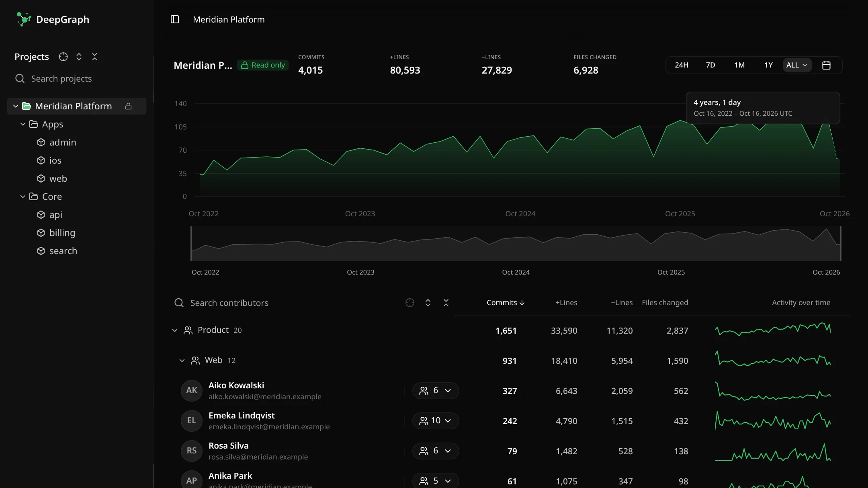Select the 7D time range
The image size is (868, 488).
pyautogui.click(x=710, y=65)
